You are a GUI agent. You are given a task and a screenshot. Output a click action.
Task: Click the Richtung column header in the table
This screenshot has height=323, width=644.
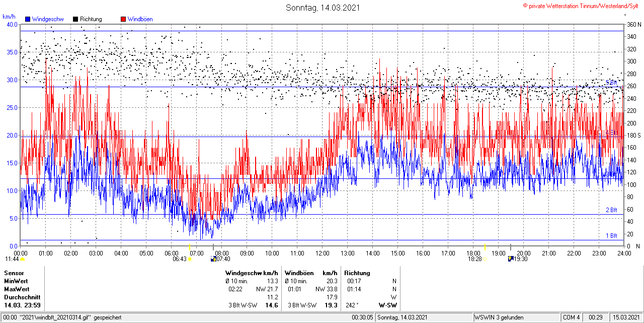pyautogui.click(x=357, y=273)
